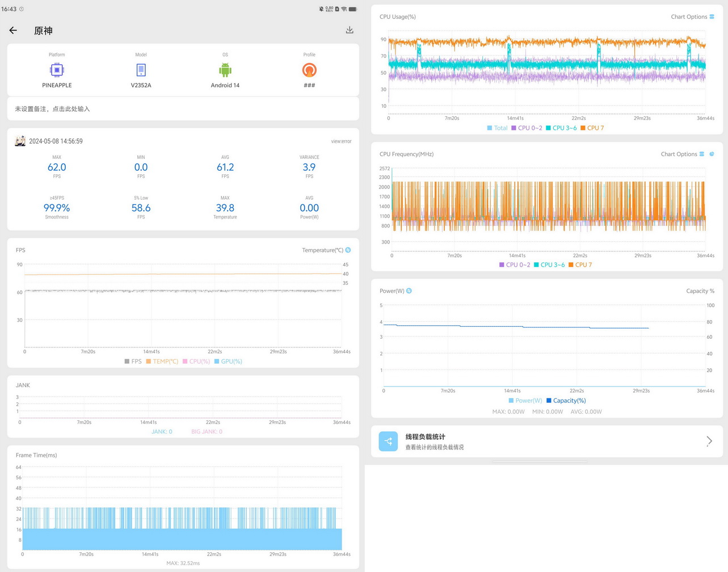Click the 5% Low value 58.6
Viewport: 728px width, 572px height.
[141, 208]
